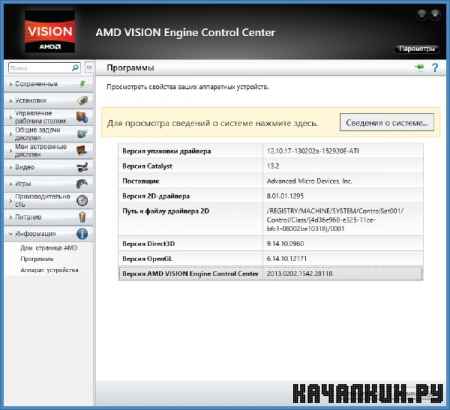
Task: Open the Параметры menu
Action: click(417, 49)
